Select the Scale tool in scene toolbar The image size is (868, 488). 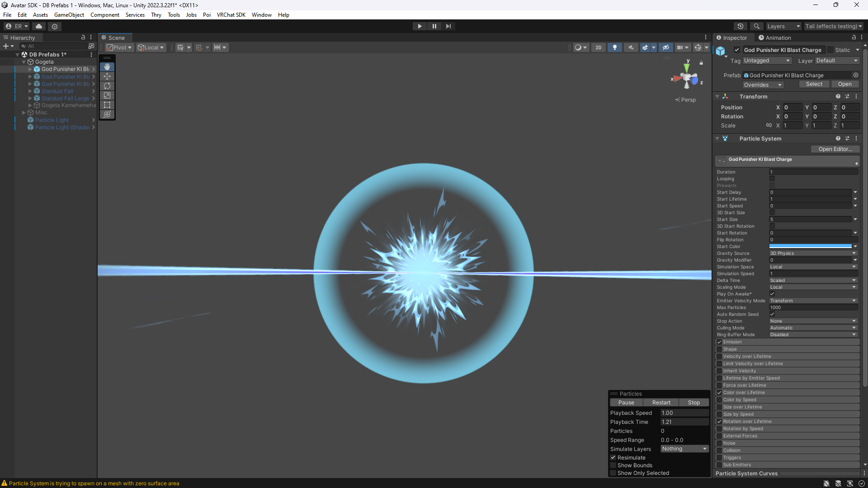tap(107, 95)
